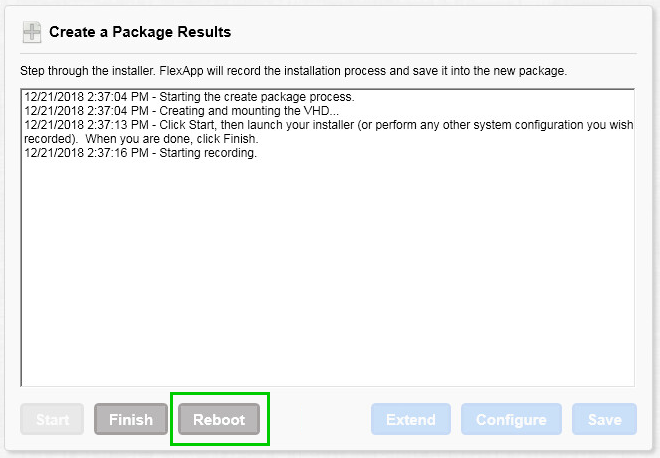This screenshot has width=660, height=458.
Task: Open Configure for the package
Action: pyautogui.click(x=511, y=419)
